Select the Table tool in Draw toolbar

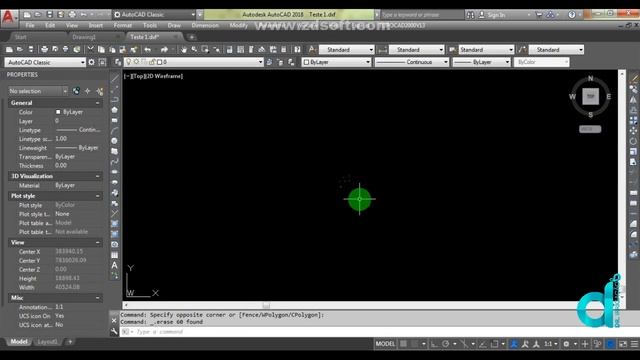coord(115,255)
